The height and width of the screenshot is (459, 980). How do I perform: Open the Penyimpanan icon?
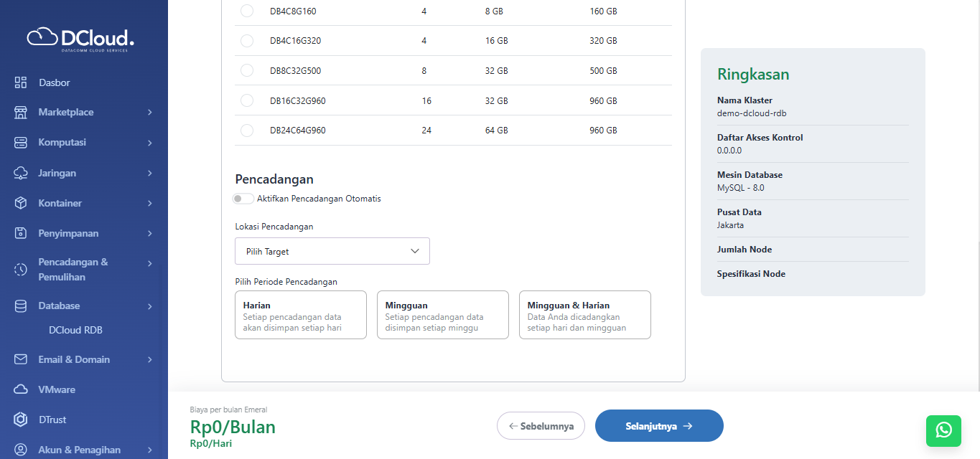click(x=21, y=233)
